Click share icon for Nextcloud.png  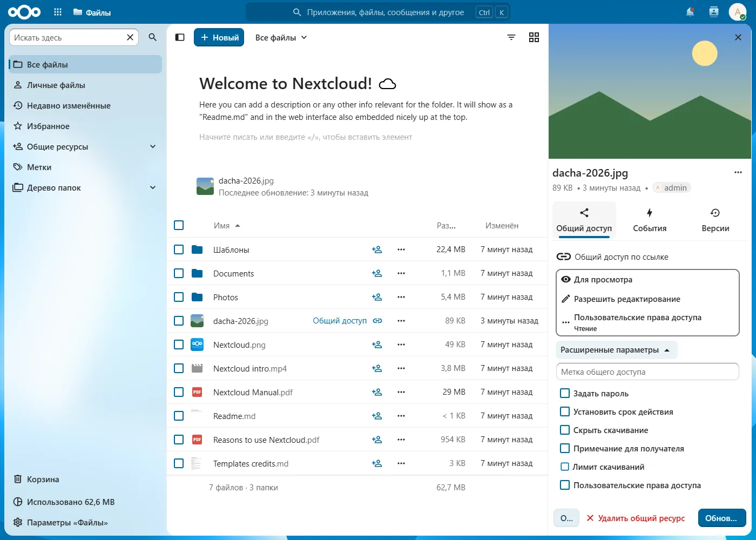click(377, 345)
